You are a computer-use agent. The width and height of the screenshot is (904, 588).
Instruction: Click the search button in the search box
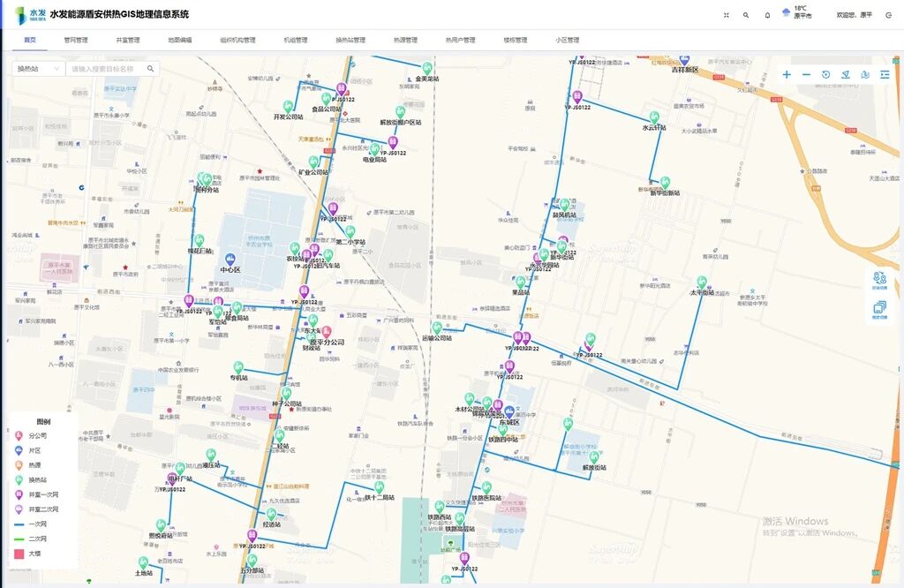click(x=150, y=68)
